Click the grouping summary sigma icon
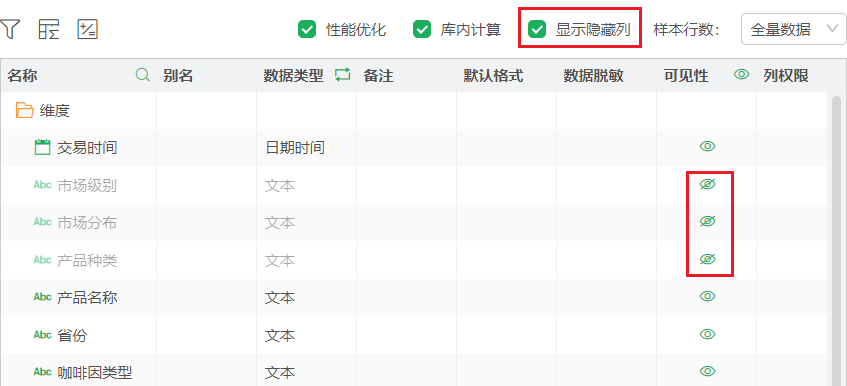Viewport: 847px width, 386px height. [49, 29]
